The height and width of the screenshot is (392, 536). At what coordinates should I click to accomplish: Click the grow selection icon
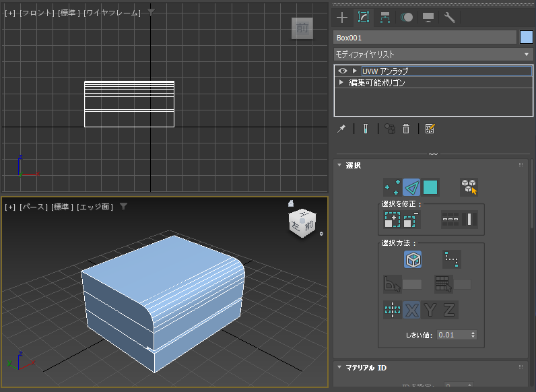point(393,220)
